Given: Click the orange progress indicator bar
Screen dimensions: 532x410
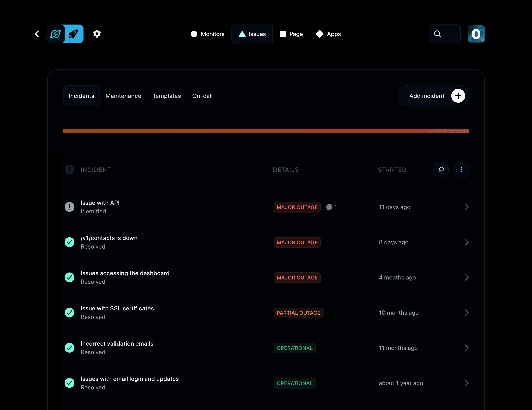Looking at the screenshot, I should coord(266,131).
